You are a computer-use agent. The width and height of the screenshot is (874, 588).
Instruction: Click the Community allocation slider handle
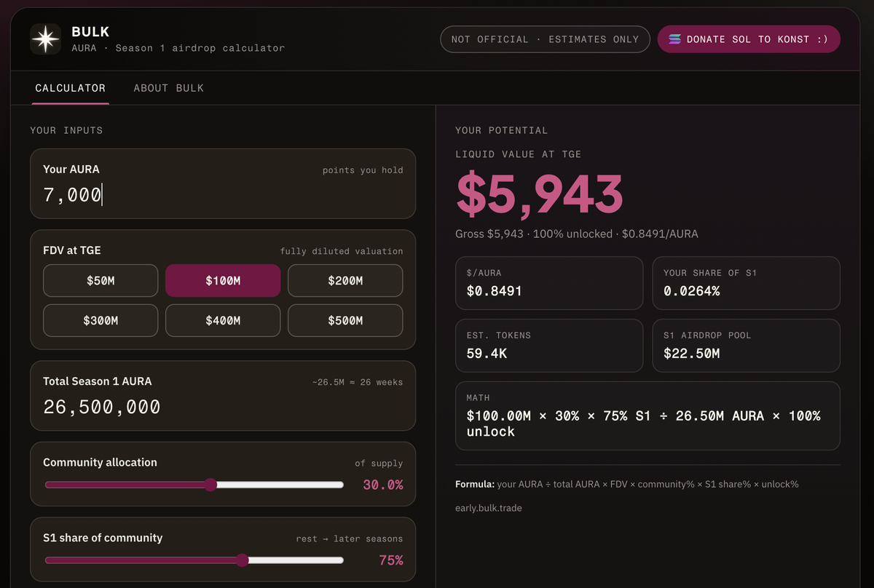click(x=210, y=485)
